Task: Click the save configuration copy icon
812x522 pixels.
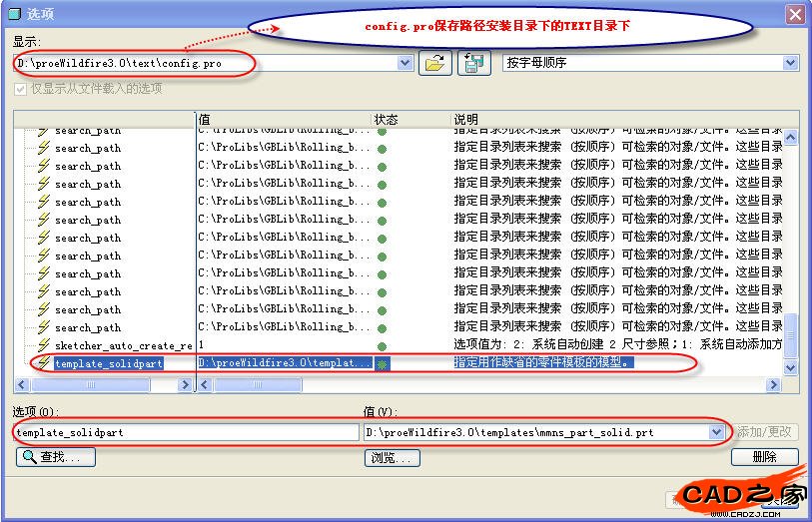Action: (473, 63)
